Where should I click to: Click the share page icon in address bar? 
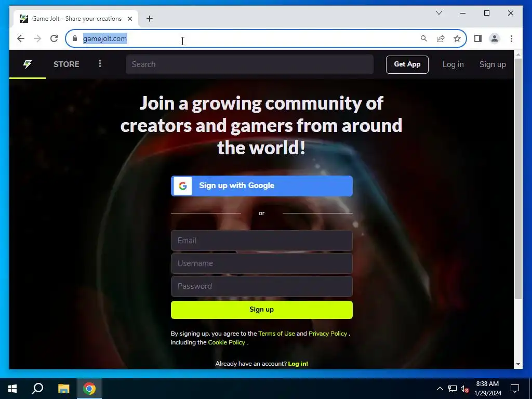441,38
